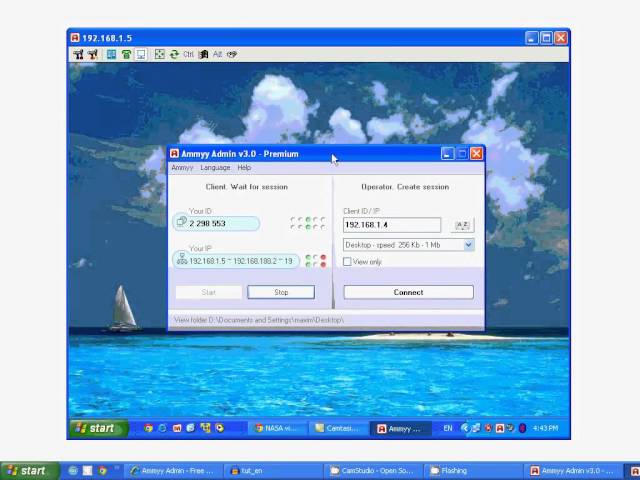
Task: Click Ammyy Admin v3.0 title bar icon
Action: click(x=174, y=153)
